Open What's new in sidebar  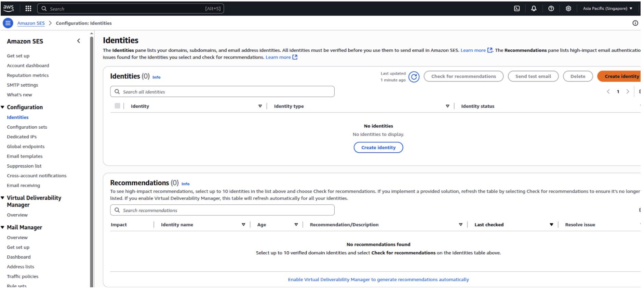[x=19, y=95]
